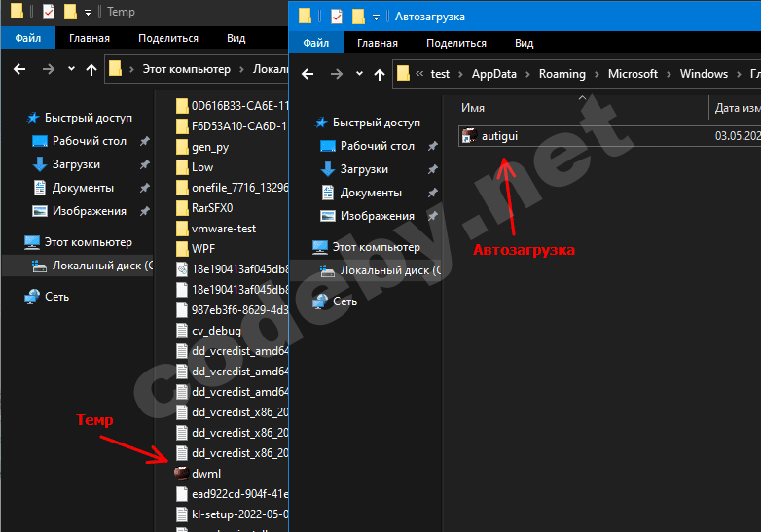This screenshot has width=761, height=532.
Task: Sort by Дата изменения column header
Action: 737,108
